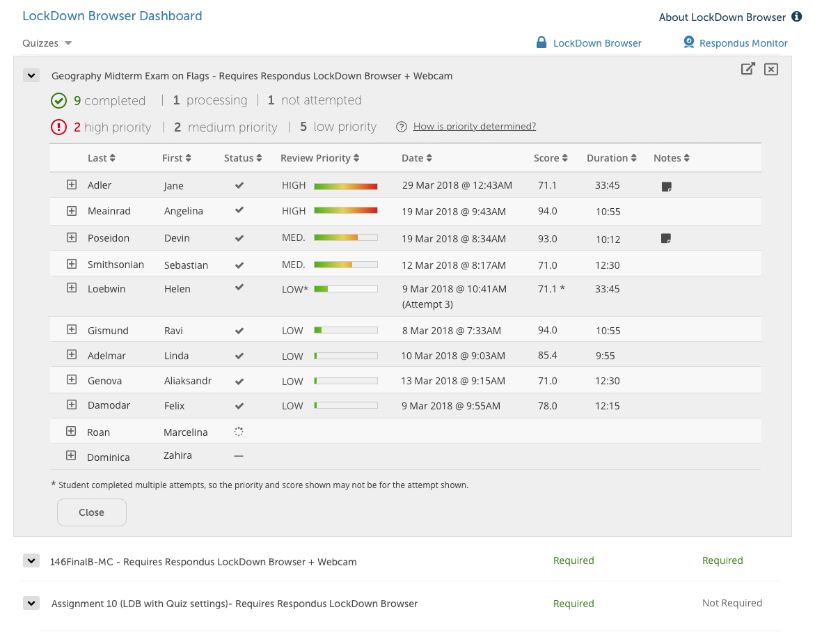The height and width of the screenshot is (644, 815).
Task: Switch to the LockDown Browser tab
Action: (x=596, y=42)
